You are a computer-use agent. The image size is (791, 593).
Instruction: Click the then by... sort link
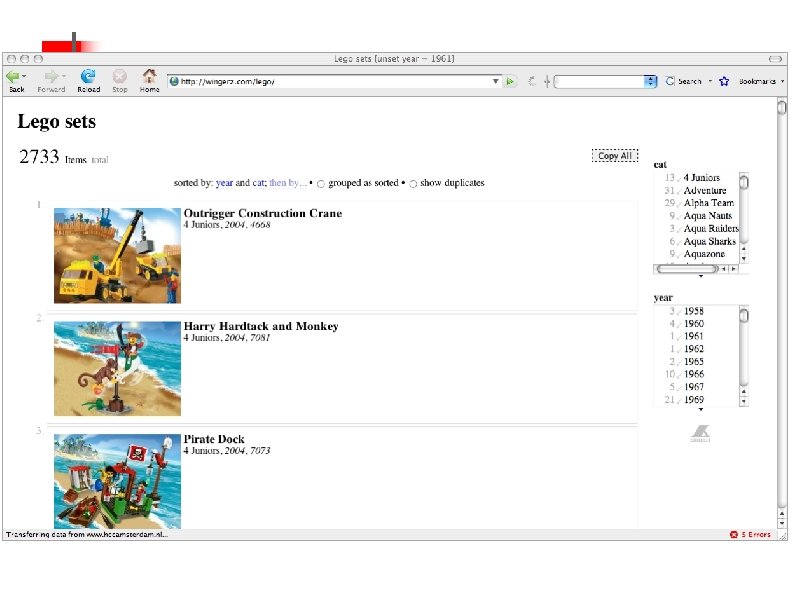[288, 183]
